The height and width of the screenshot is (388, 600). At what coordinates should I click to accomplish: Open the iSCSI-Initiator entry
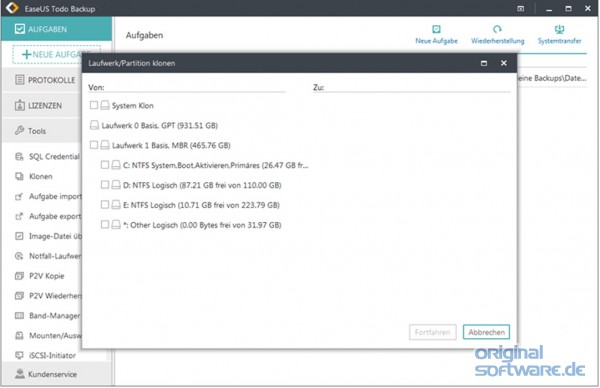pyautogui.click(x=52, y=355)
